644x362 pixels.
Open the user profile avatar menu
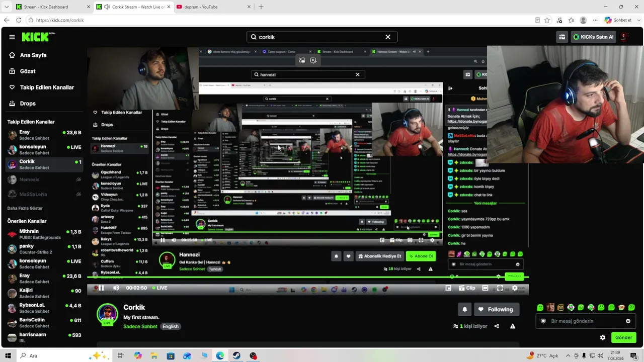tap(624, 37)
